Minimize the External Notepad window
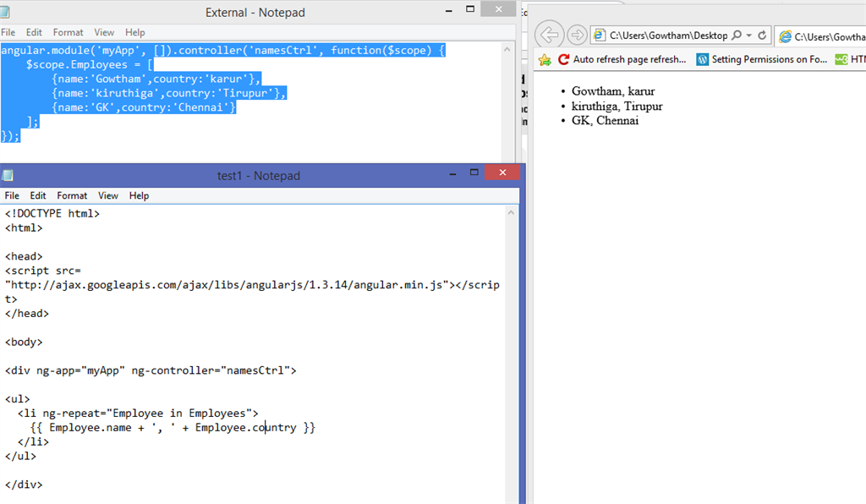This screenshot has width=866, height=504. [448, 10]
